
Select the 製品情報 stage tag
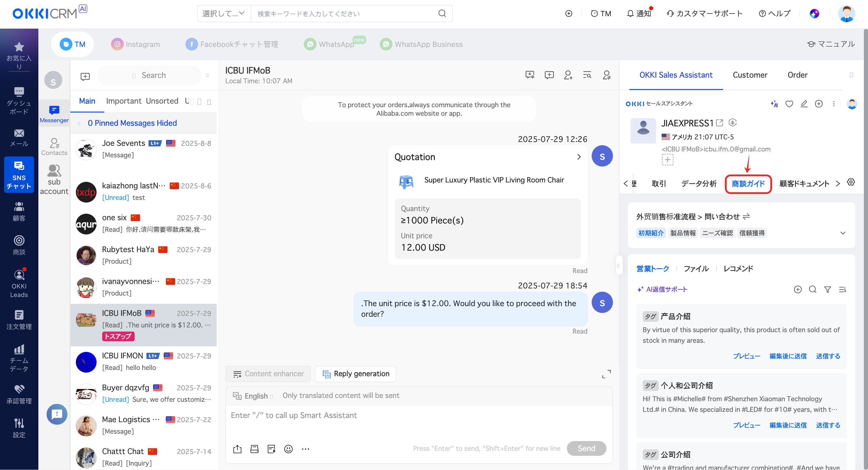pos(683,233)
